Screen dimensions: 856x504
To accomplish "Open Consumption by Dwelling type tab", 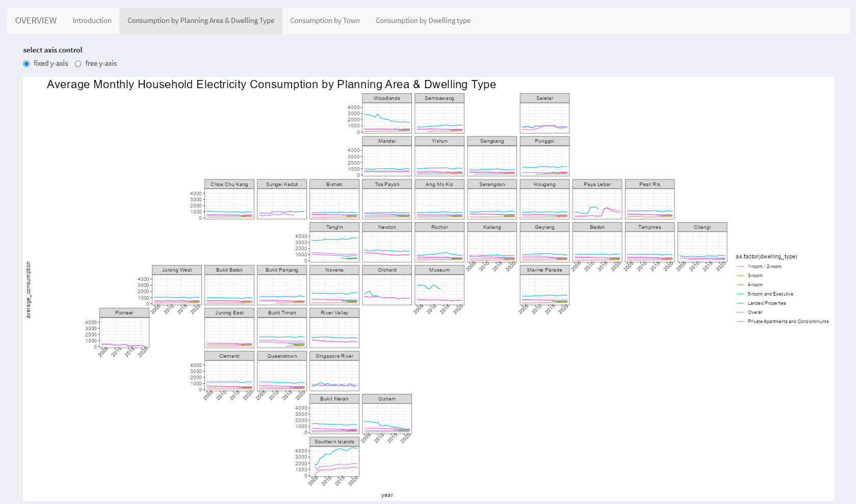I will 423,21.
